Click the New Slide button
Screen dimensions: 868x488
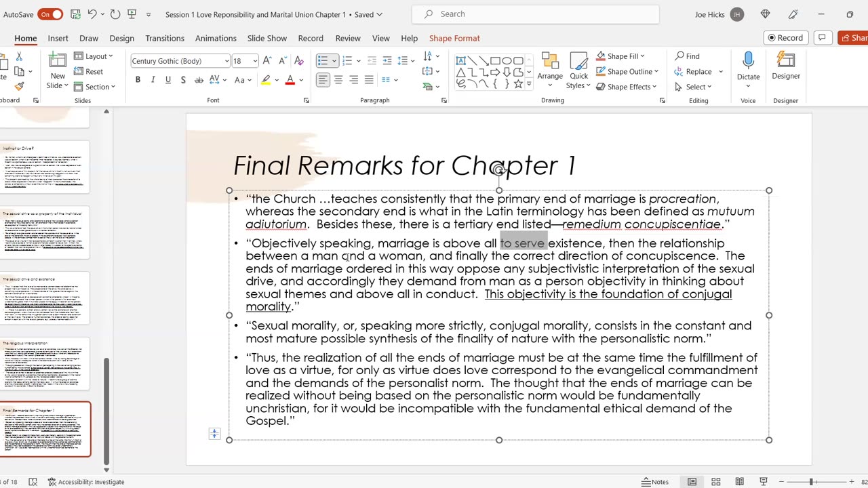pyautogui.click(x=58, y=70)
